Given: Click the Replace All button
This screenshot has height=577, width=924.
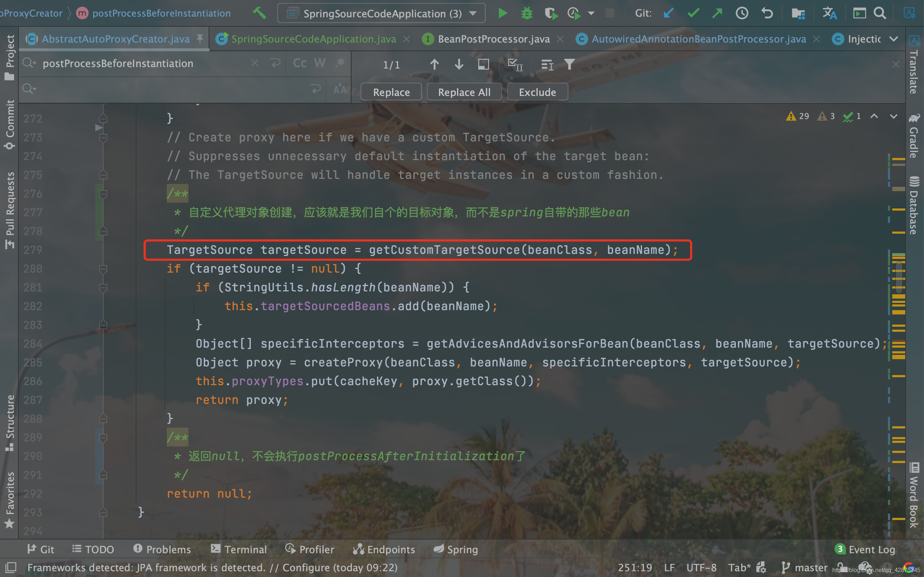Looking at the screenshot, I should tap(464, 92).
